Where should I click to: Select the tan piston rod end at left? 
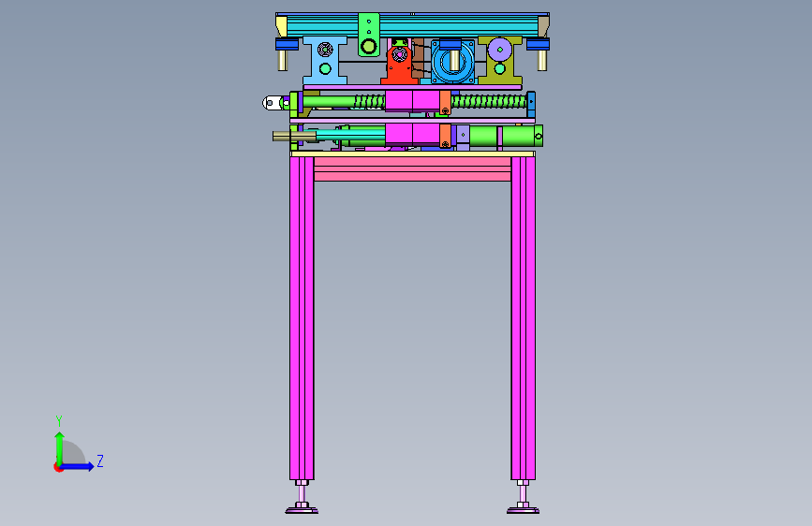[294, 136]
